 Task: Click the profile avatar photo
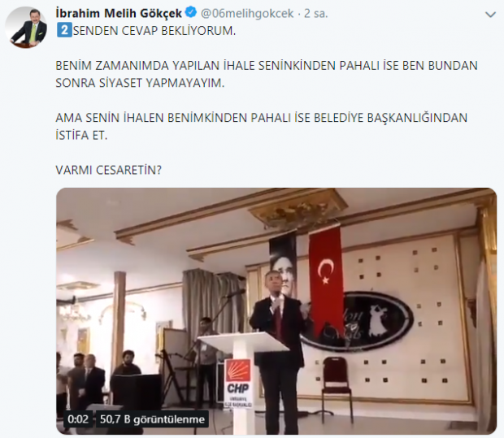pyautogui.click(x=26, y=28)
